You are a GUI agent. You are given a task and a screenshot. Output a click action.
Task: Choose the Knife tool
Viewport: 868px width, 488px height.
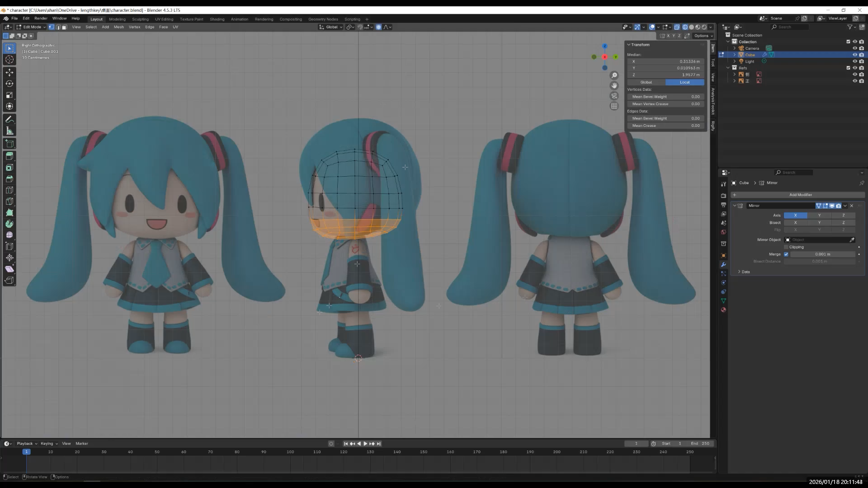coord(9,202)
